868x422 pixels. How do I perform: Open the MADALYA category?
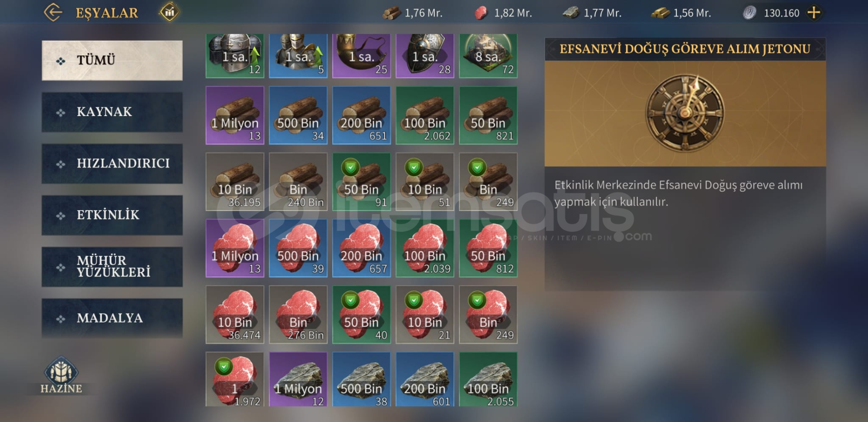(x=112, y=318)
